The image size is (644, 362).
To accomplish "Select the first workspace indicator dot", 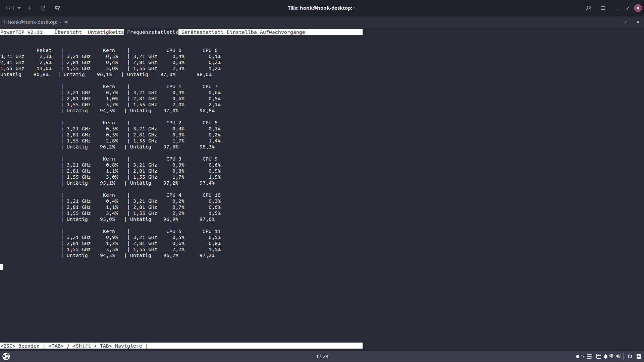I will point(578,357).
